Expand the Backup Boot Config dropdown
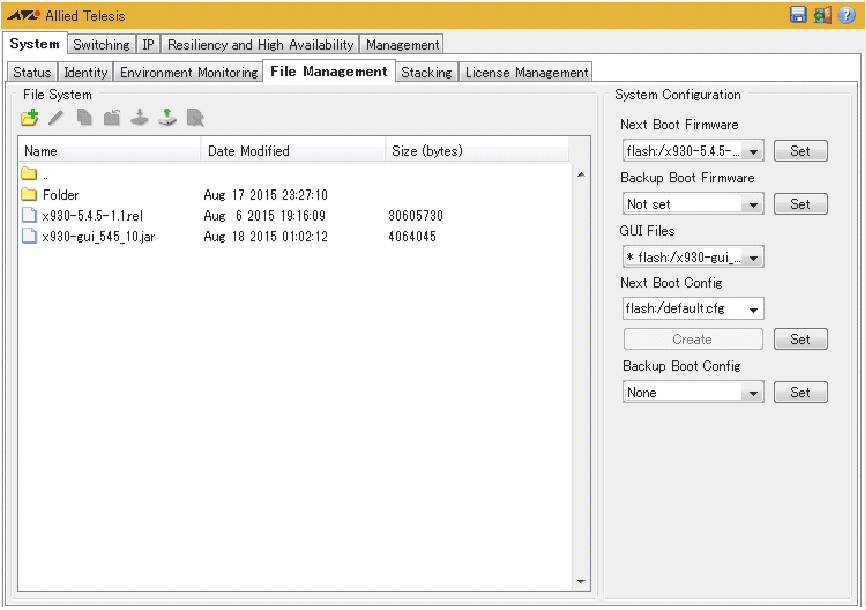Screen dimensions: 866x610 [753, 393]
